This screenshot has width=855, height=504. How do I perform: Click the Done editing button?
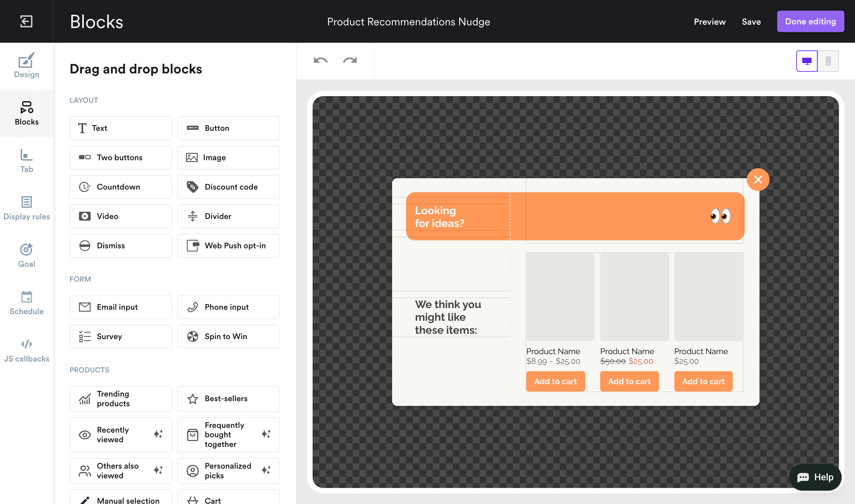(x=810, y=21)
